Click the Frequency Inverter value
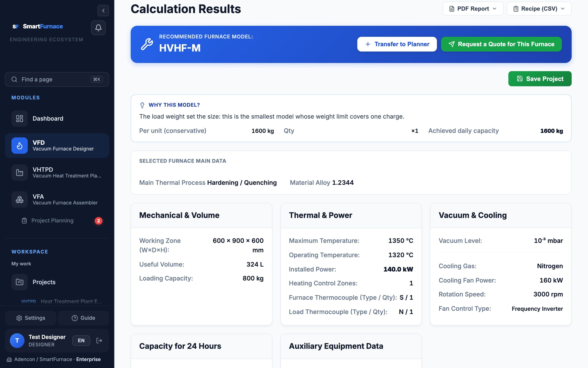Viewport: 588px width, 368px height. click(537, 309)
